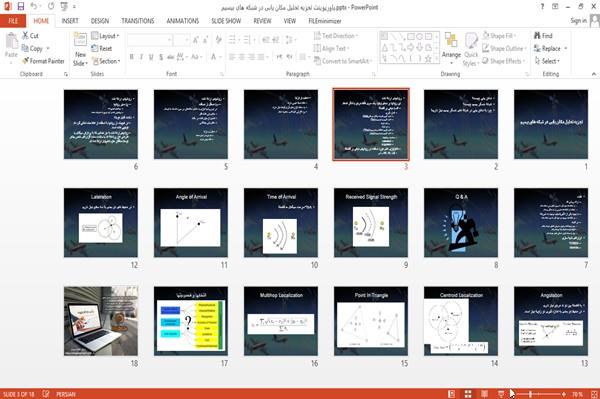Screen dimensions: 600x399
Task: Switch to SLIDE SHOW tab
Action: [x=226, y=21]
